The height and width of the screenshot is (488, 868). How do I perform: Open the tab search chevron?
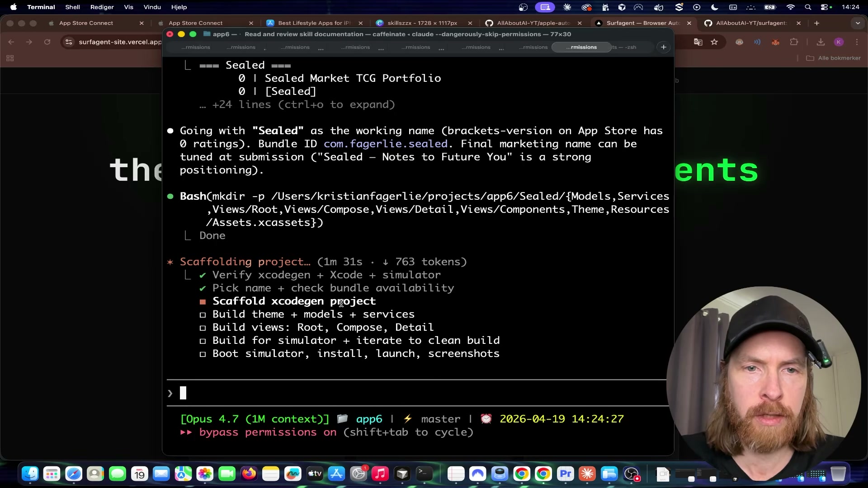click(x=858, y=23)
